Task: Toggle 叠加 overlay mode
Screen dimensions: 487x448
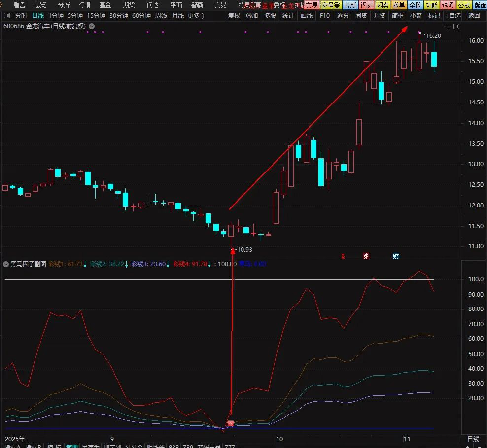Action: [x=252, y=16]
